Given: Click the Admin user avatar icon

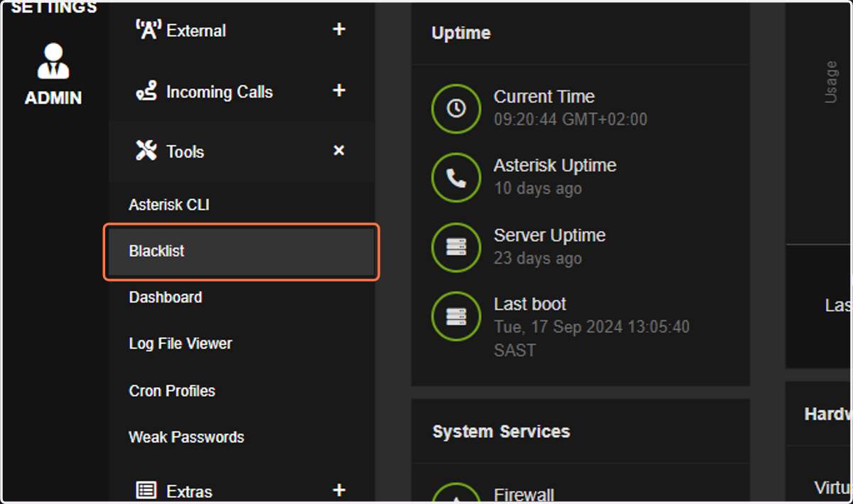Looking at the screenshot, I should coord(53,61).
